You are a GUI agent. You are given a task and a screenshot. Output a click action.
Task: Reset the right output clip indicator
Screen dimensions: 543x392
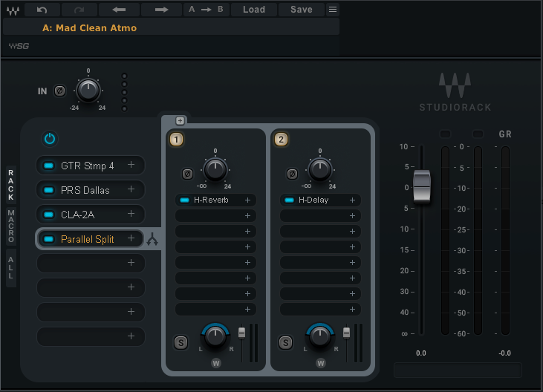478,134
